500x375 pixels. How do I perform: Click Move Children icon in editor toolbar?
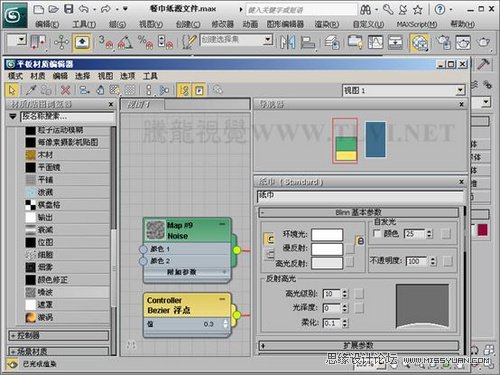pyautogui.click(x=85, y=90)
